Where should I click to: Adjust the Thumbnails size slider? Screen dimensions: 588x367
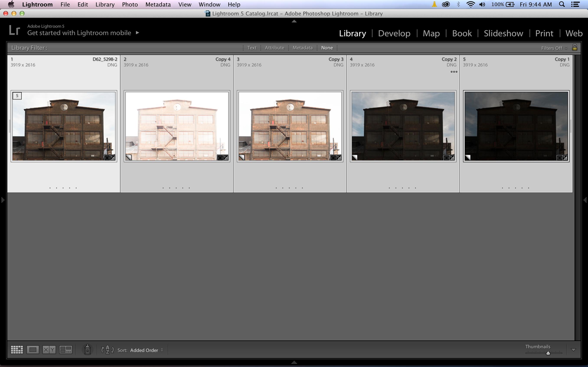tap(548, 353)
